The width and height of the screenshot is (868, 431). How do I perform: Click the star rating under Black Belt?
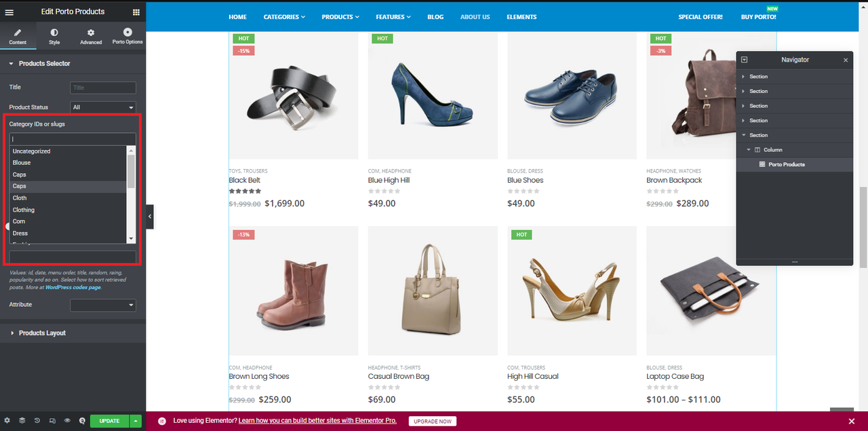245,191
